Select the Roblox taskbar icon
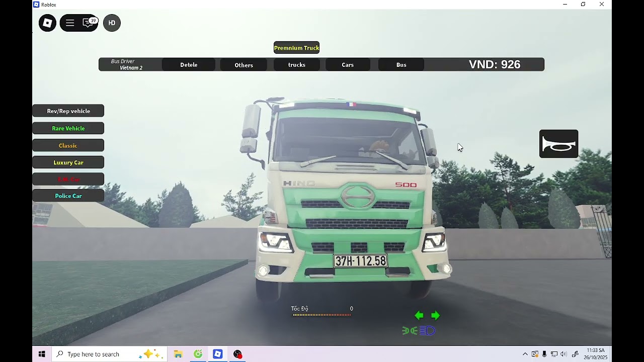Screen dimensions: 644x362 coord(217,354)
